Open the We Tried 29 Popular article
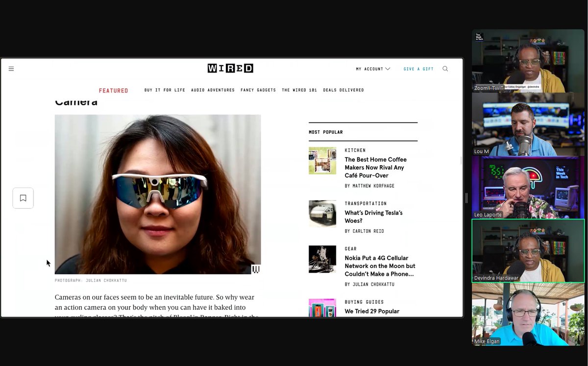This screenshot has height=366, width=588. [372, 311]
